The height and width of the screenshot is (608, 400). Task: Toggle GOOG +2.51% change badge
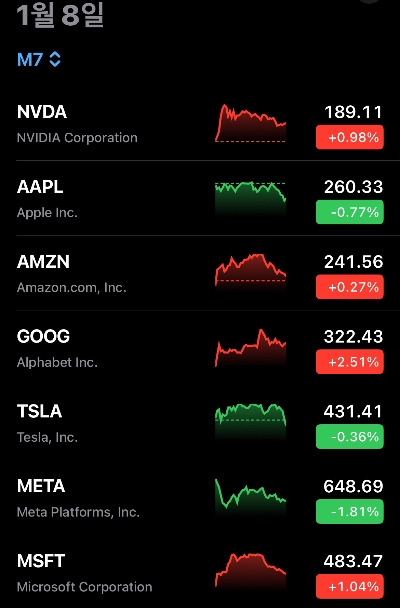coord(350,362)
